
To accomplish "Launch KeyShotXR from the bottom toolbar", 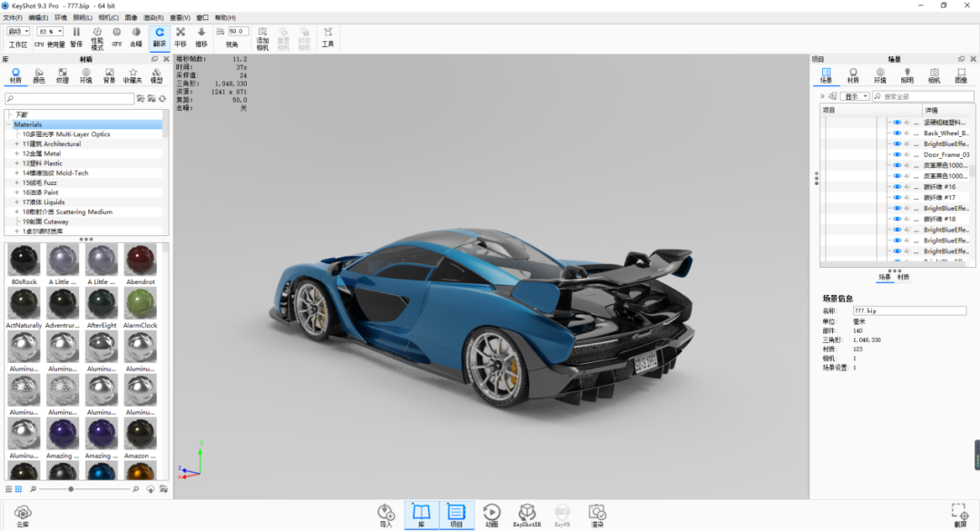I will click(x=527, y=516).
